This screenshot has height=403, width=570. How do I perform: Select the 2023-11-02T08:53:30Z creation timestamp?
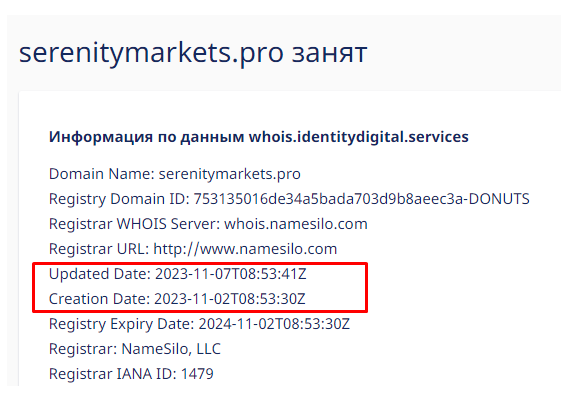pos(230,299)
